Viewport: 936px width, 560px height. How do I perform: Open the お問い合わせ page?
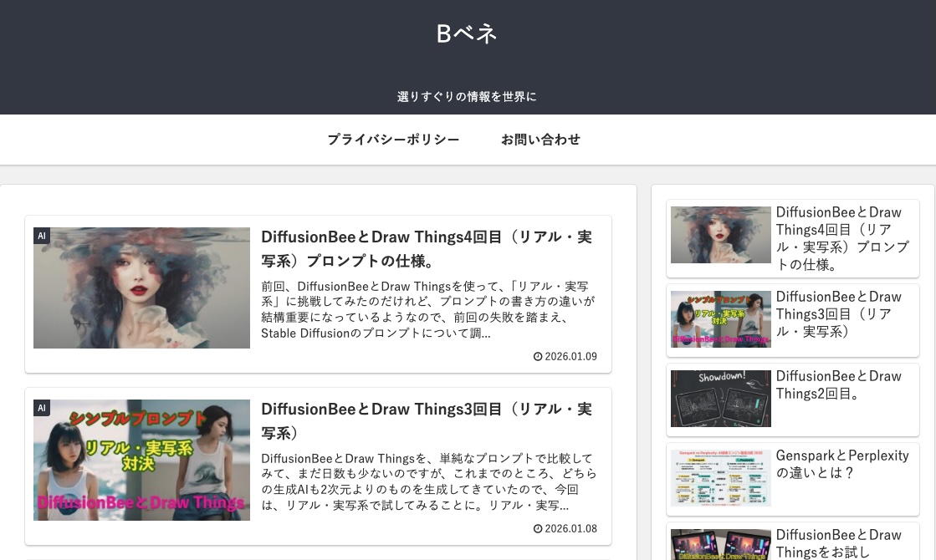[x=540, y=140]
